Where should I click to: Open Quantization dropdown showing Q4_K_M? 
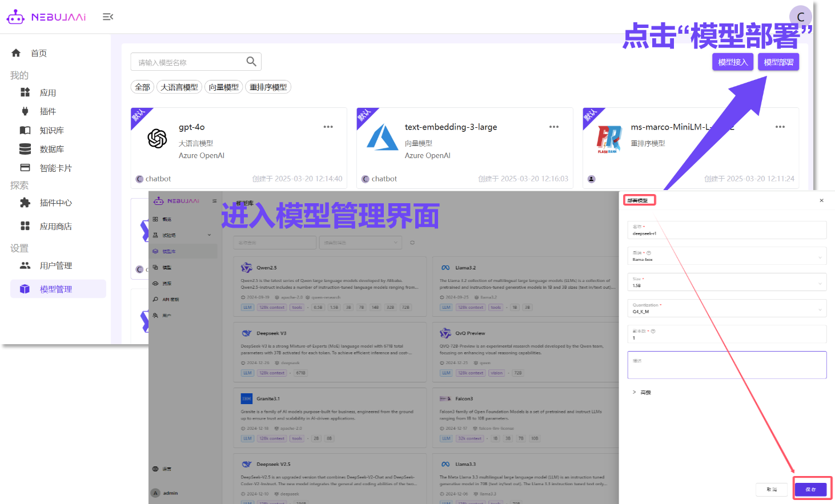click(726, 309)
